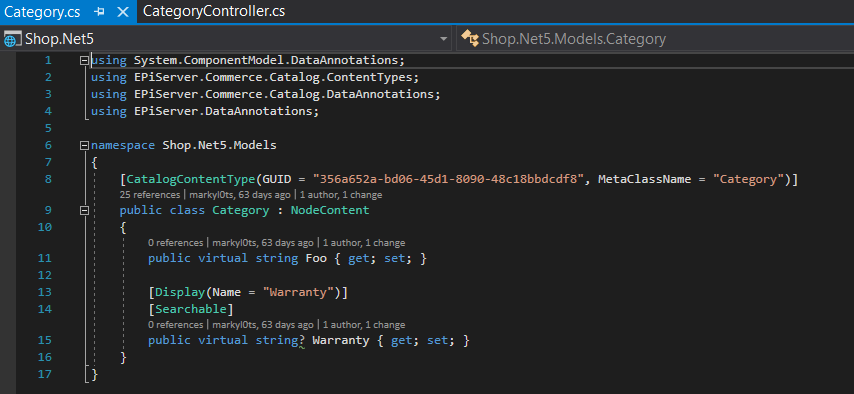Switch to CategoryController.cs tab

tap(214, 11)
